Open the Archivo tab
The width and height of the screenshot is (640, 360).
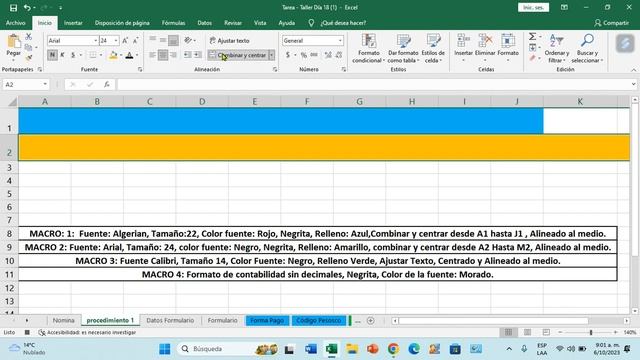click(x=16, y=23)
